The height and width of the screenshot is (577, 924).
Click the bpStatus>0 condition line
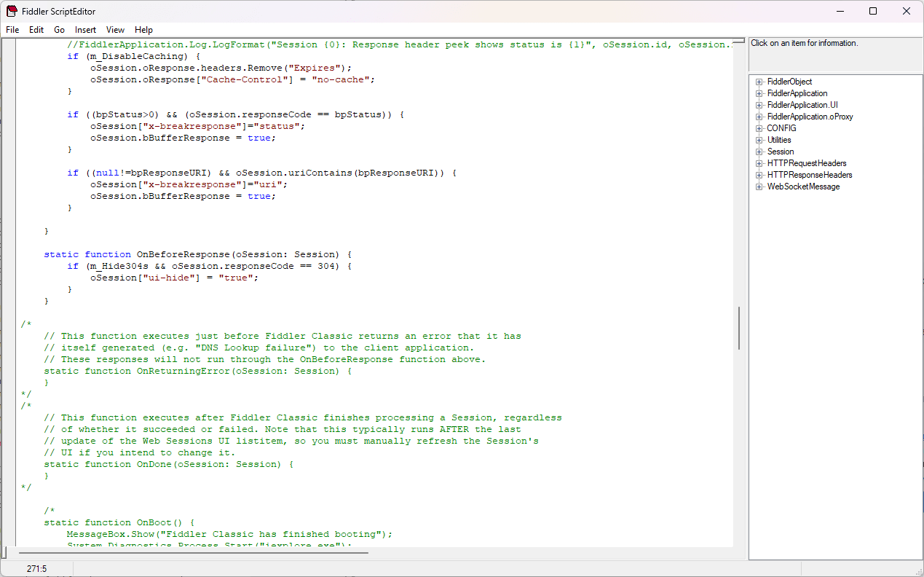point(236,114)
